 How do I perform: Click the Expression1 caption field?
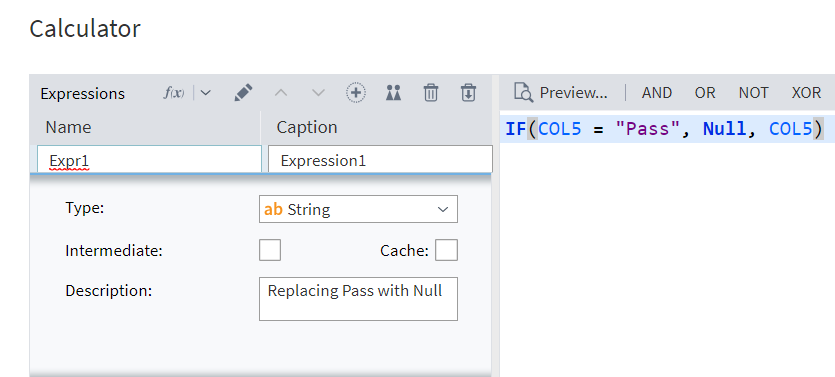[x=380, y=159]
